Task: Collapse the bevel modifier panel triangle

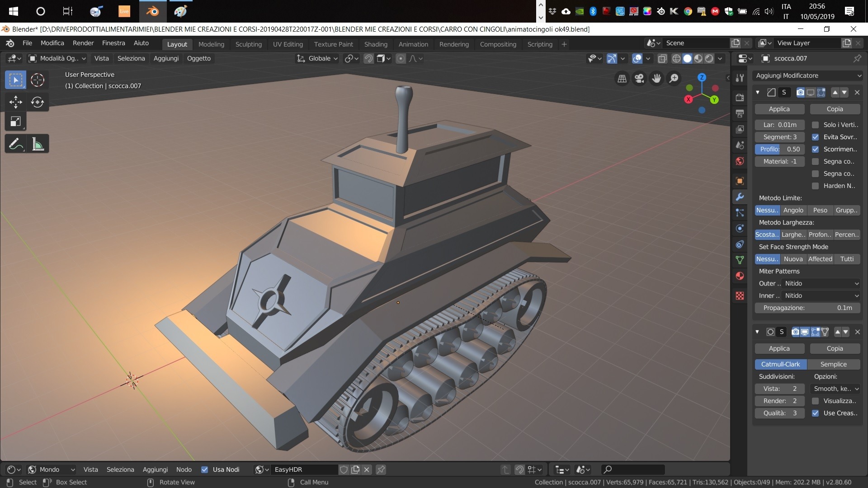Action: pos(758,92)
